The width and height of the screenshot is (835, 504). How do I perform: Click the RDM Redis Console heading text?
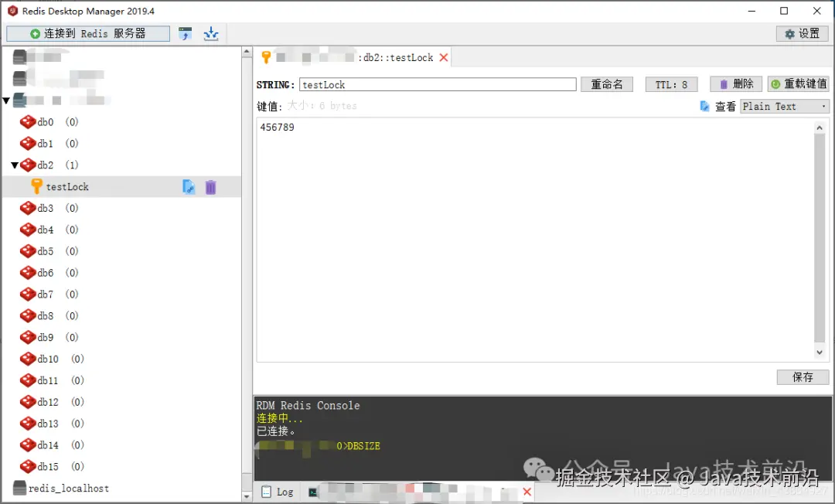click(x=308, y=406)
